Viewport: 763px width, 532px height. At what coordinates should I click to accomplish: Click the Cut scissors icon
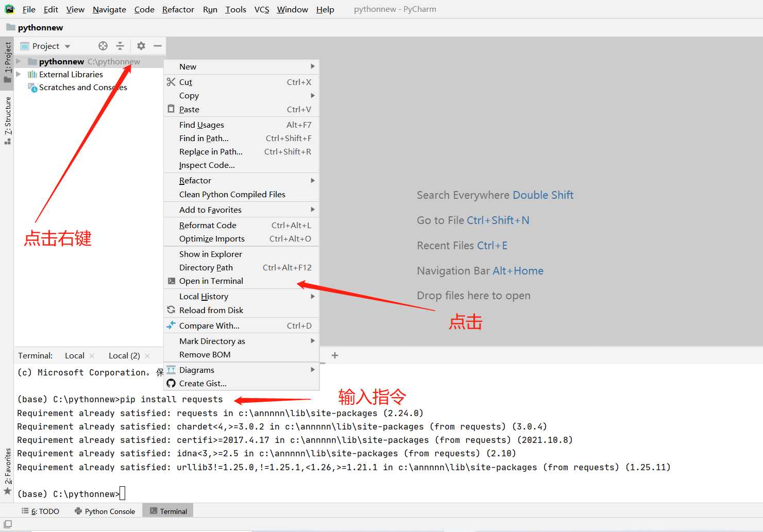[x=171, y=82]
